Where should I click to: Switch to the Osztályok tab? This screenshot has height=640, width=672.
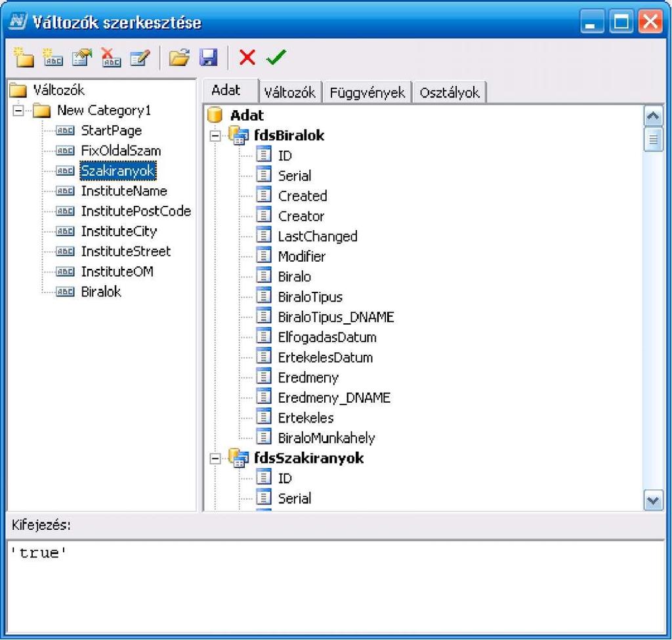click(x=450, y=92)
